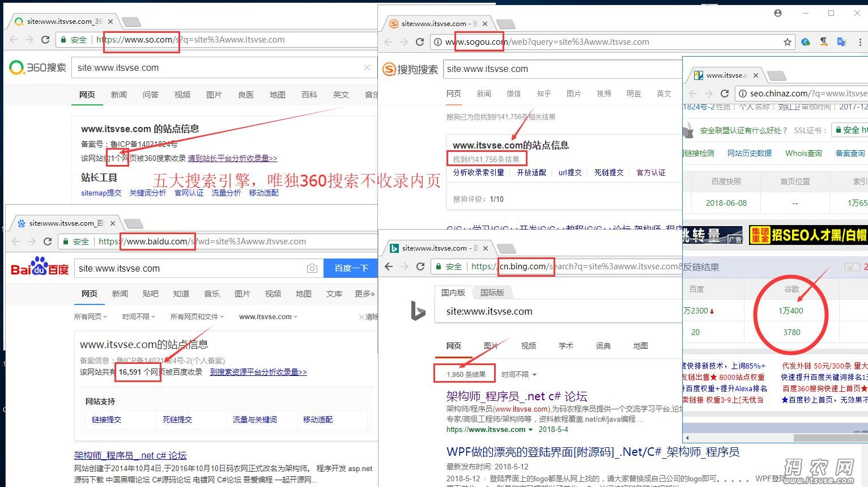Image resolution: width=868 pixels, height=487 pixels.
Task: Select 新闻 tab in 360 search
Action: pos(119,95)
